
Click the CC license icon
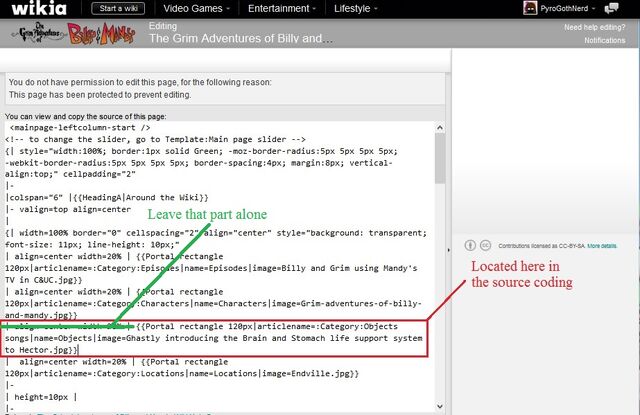pyautogui.click(x=485, y=245)
